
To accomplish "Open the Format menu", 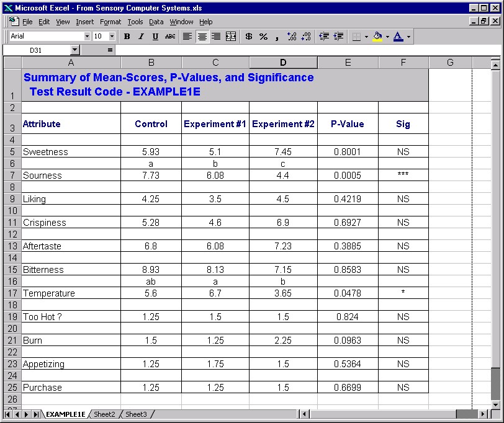I will point(110,22).
